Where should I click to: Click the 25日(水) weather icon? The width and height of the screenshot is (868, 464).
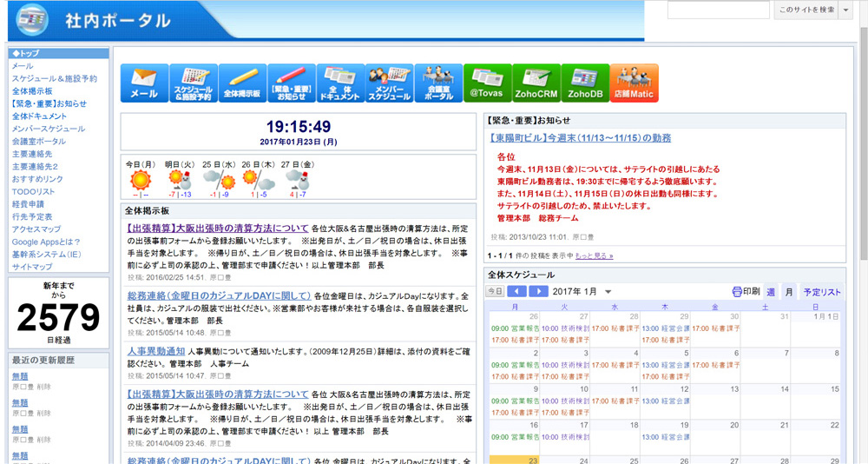(220, 180)
